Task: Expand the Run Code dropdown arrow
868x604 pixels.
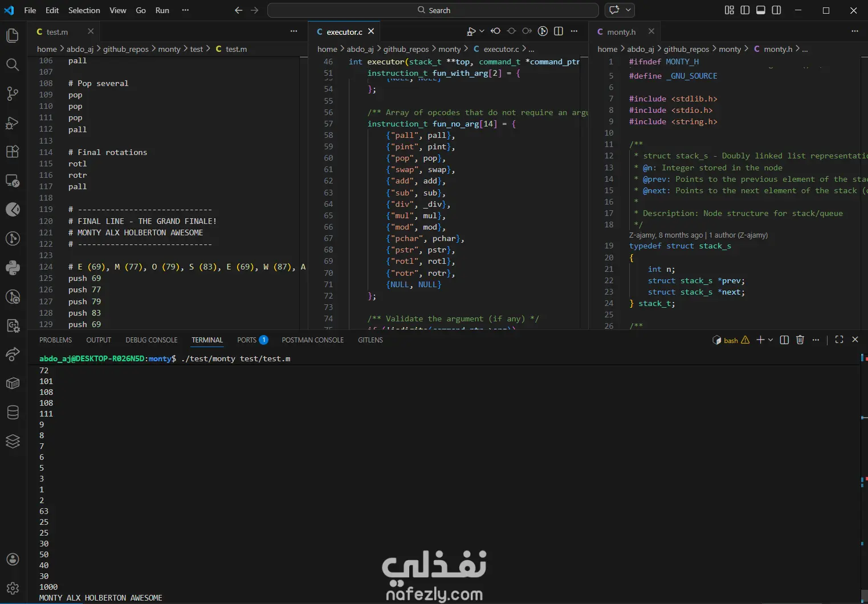Action: coord(482,31)
